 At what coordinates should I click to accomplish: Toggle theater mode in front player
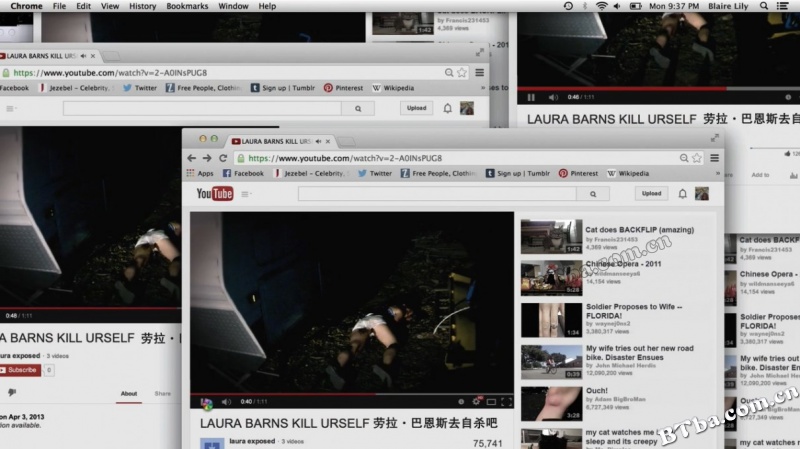pos(491,402)
